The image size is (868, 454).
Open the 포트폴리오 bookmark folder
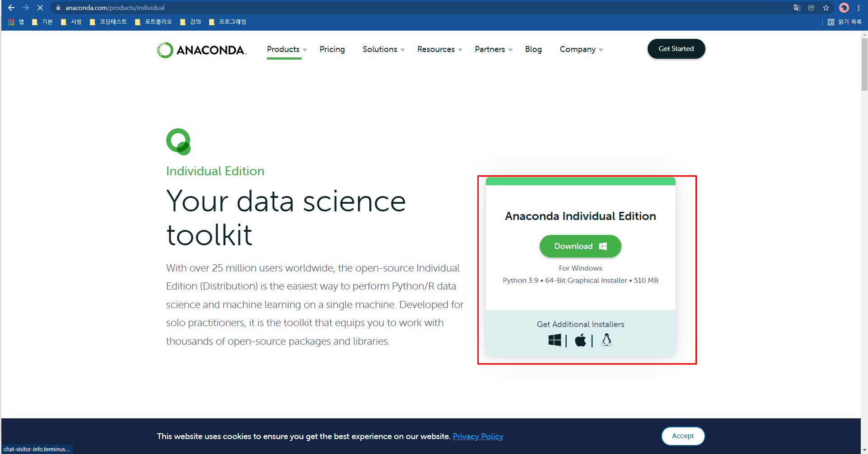coord(154,22)
